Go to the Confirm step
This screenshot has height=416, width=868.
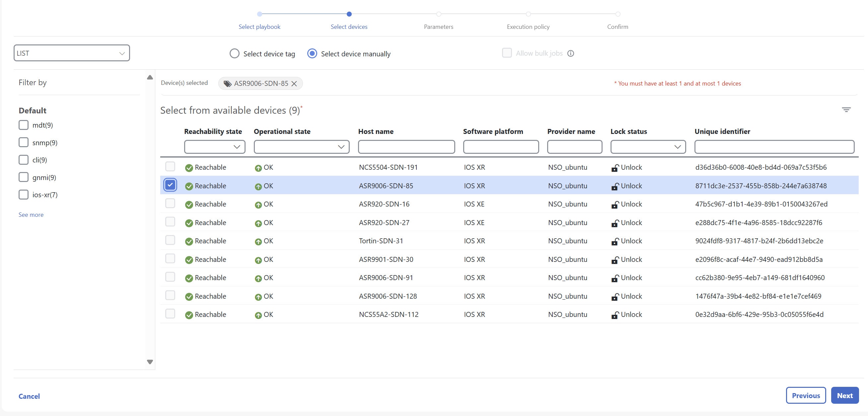click(x=617, y=27)
